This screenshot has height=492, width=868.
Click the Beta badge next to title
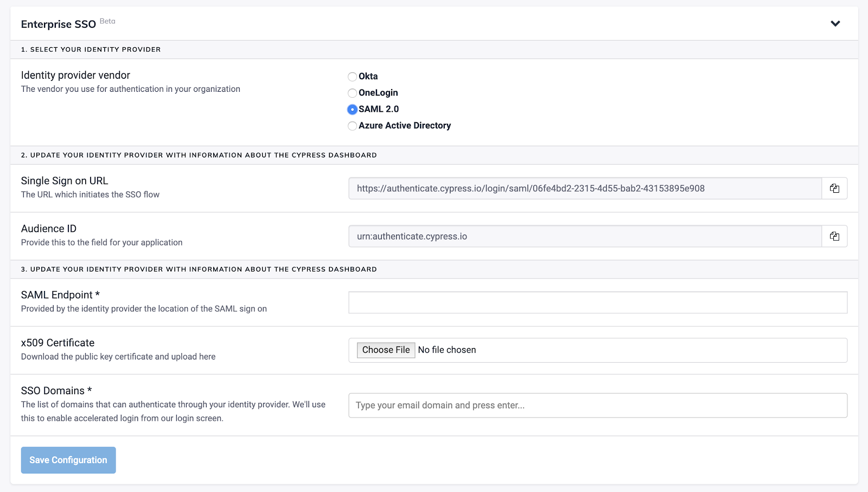(x=107, y=21)
